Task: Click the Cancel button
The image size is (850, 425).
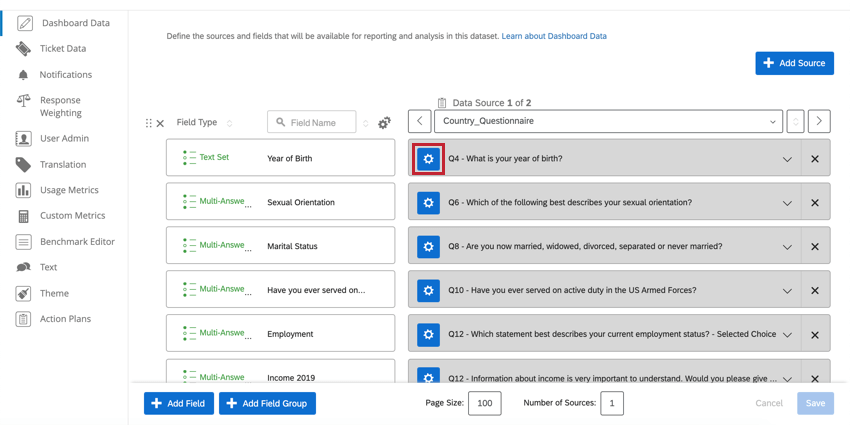Action: [769, 403]
